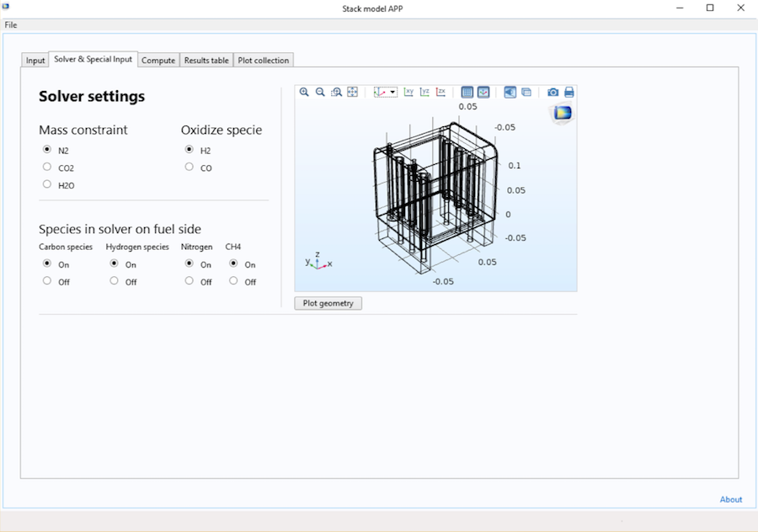Turn Hydrogen species Off
The height and width of the screenshot is (532, 758).
114,281
